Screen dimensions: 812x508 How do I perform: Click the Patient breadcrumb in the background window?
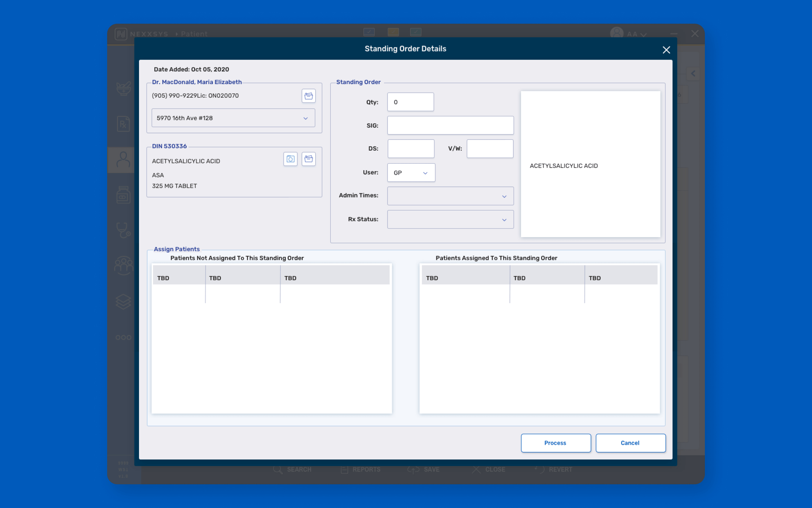pyautogui.click(x=194, y=34)
